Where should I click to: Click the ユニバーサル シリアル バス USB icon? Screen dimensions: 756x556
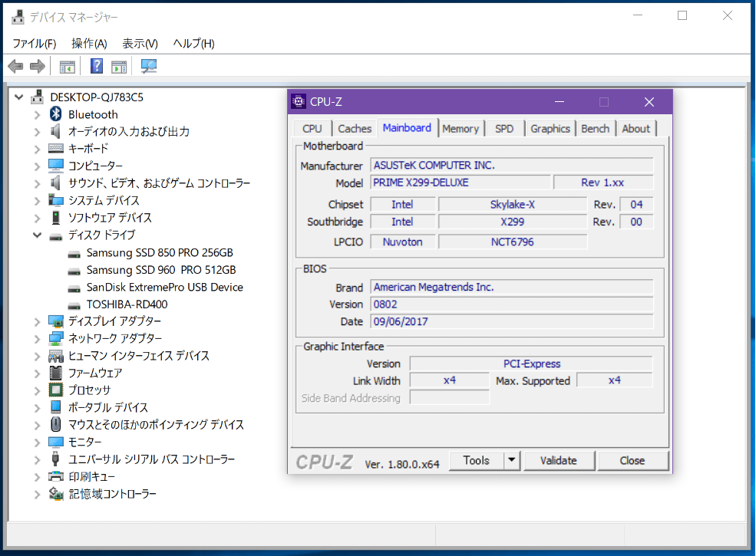click(55, 459)
